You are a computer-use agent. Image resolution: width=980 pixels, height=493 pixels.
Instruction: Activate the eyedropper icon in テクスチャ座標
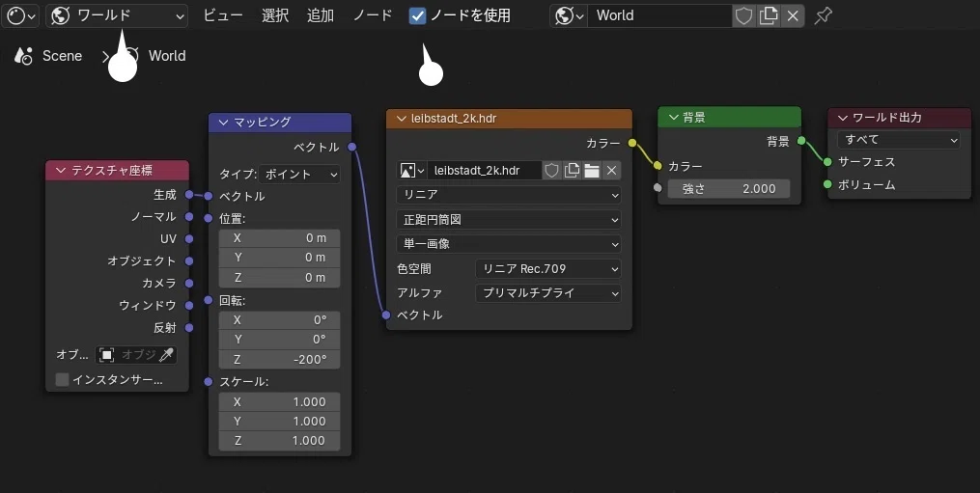point(166,355)
